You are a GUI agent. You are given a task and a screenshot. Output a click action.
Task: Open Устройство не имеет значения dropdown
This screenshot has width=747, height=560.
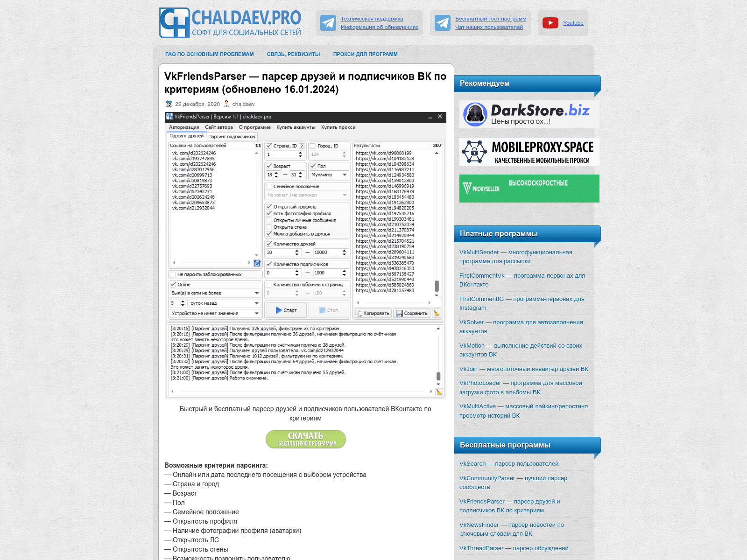215,314
